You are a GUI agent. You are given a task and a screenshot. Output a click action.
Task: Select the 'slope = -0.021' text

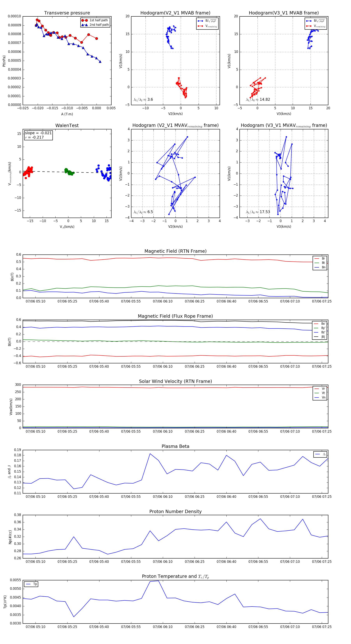[38, 133]
